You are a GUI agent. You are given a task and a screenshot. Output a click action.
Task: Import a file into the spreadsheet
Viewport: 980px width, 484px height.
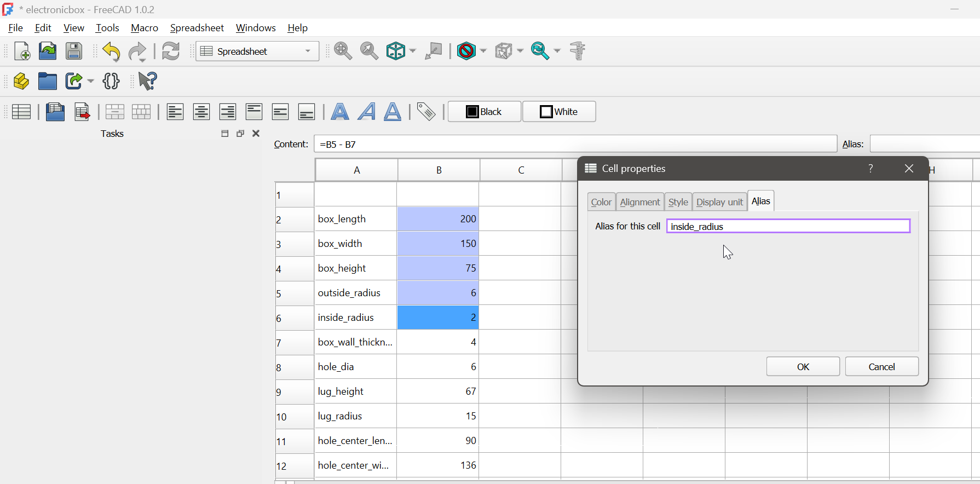pos(55,112)
